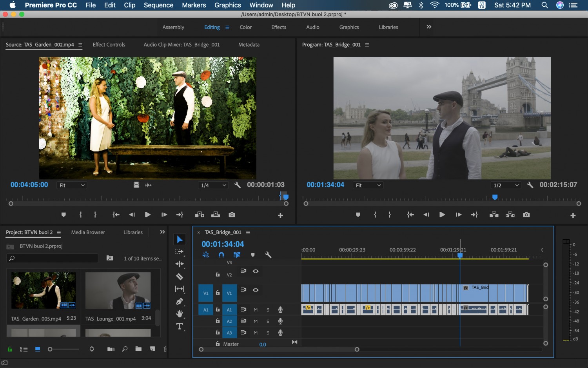The image size is (588, 368).
Task: Select the Track Select Forward tool
Action: pos(180,251)
